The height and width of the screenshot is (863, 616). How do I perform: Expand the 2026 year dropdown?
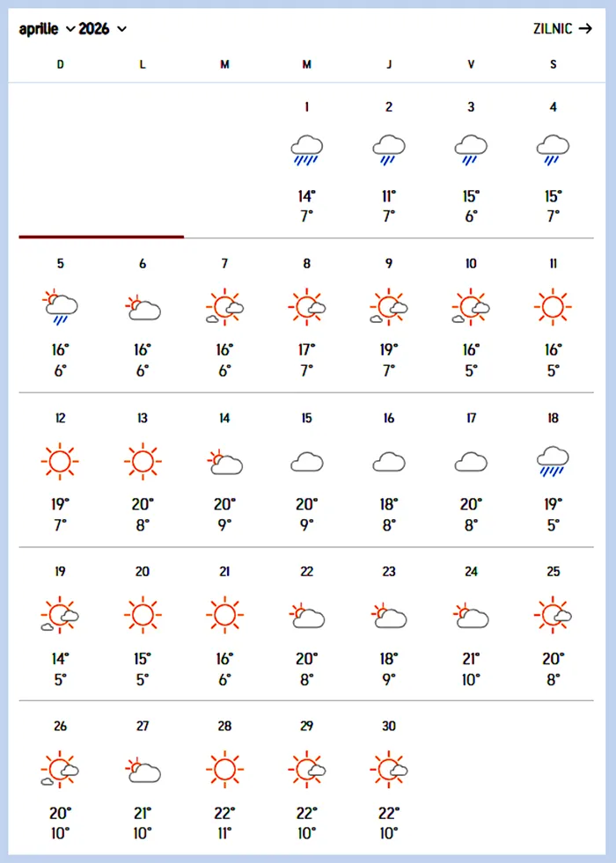tap(102, 29)
